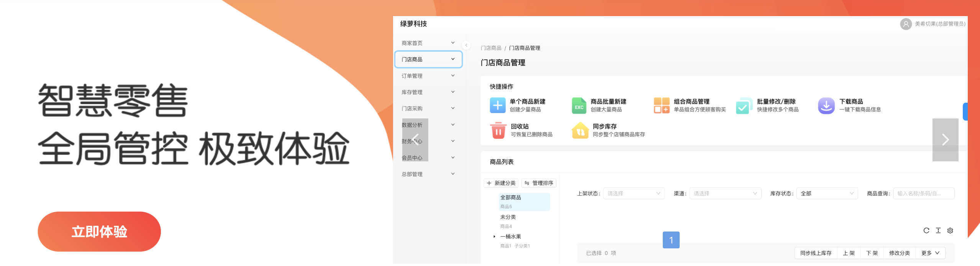Open batch modify/delete checkmark icon
This screenshot has width=980, height=266.
(744, 106)
